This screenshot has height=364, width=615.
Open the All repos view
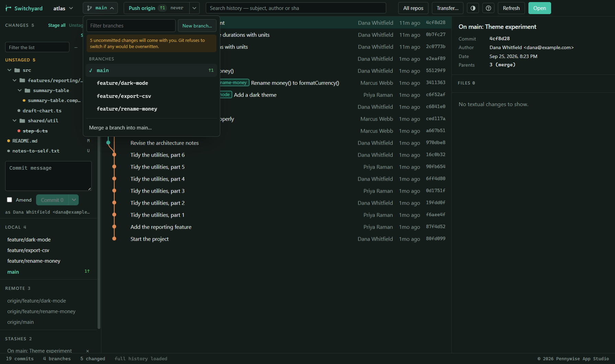pos(413,8)
